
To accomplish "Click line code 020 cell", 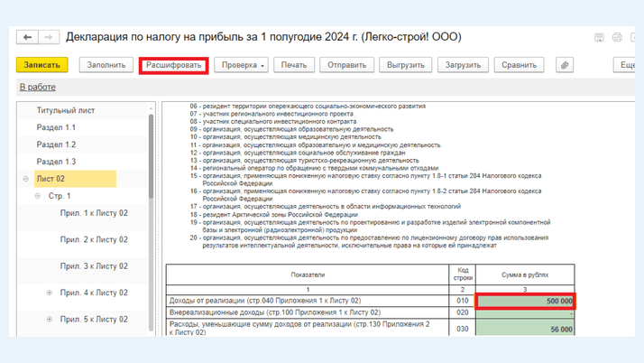I will click(463, 312).
